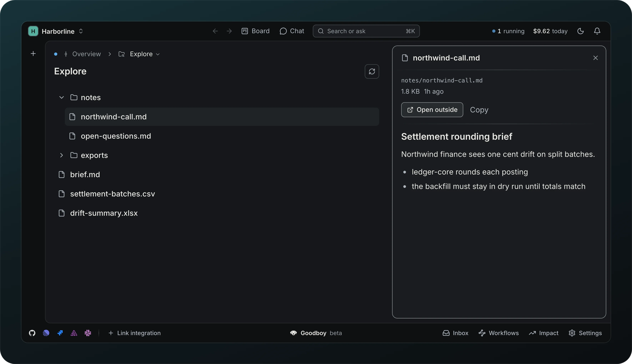632x364 pixels.
Task: Open Settings
Action: tap(585, 333)
